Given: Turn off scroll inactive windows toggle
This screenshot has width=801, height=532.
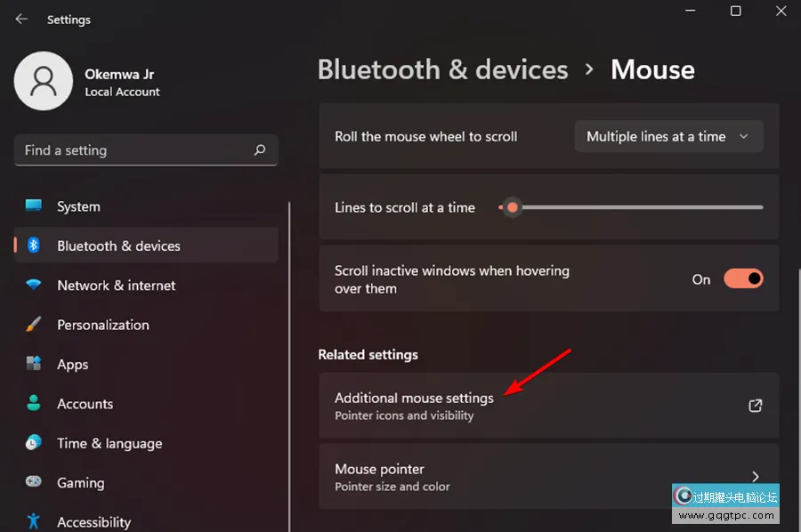Looking at the screenshot, I should tap(743, 279).
